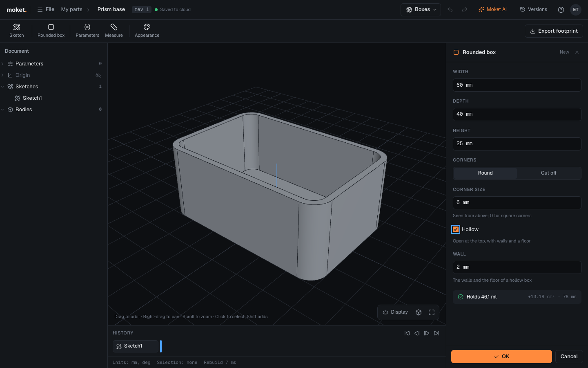The width and height of the screenshot is (588, 368).
Task: Edit the Wall thickness field
Action: (x=517, y=267)
